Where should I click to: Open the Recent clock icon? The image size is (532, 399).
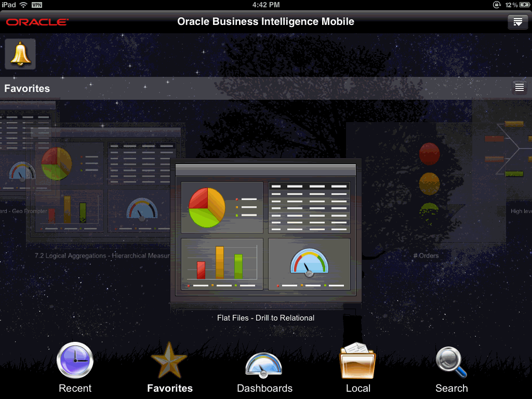(x=75, y=361)
